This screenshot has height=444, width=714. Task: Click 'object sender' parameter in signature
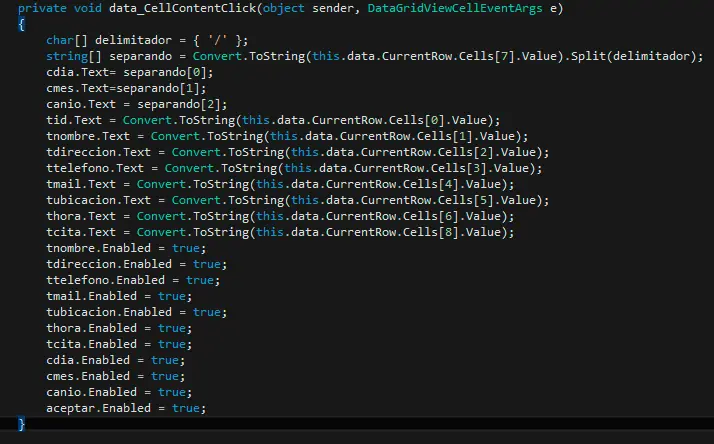pos(308,8)
